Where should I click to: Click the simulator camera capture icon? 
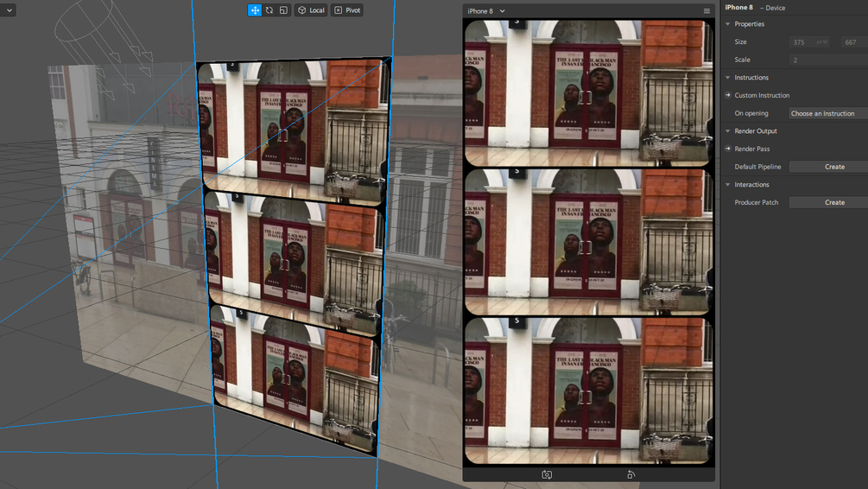point(547,474)
